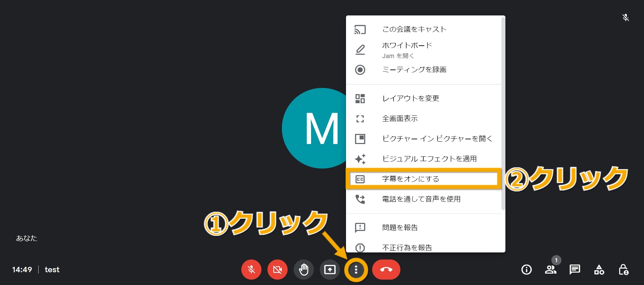Open ホワイトボード Jam menu entry
This screenshot has width=644, height=285.
tap(424, 50)
